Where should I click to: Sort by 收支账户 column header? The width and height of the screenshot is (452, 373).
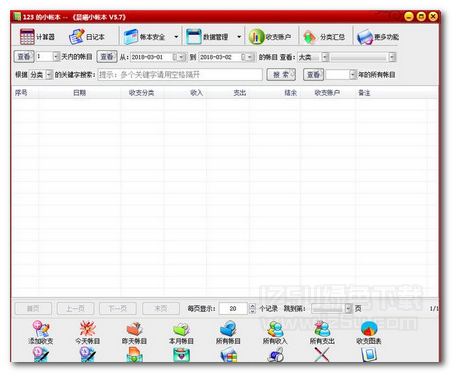pos(327,93)
